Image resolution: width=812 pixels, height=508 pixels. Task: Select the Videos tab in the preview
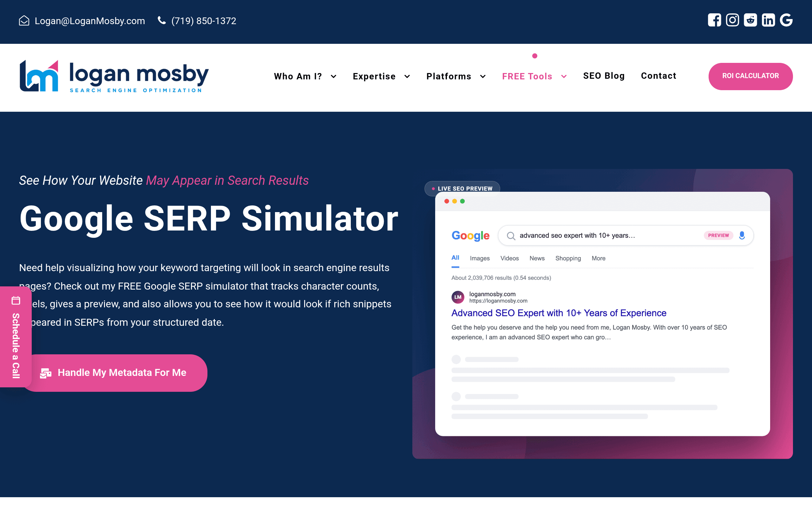pyautogui.click(x=509, y=258)
